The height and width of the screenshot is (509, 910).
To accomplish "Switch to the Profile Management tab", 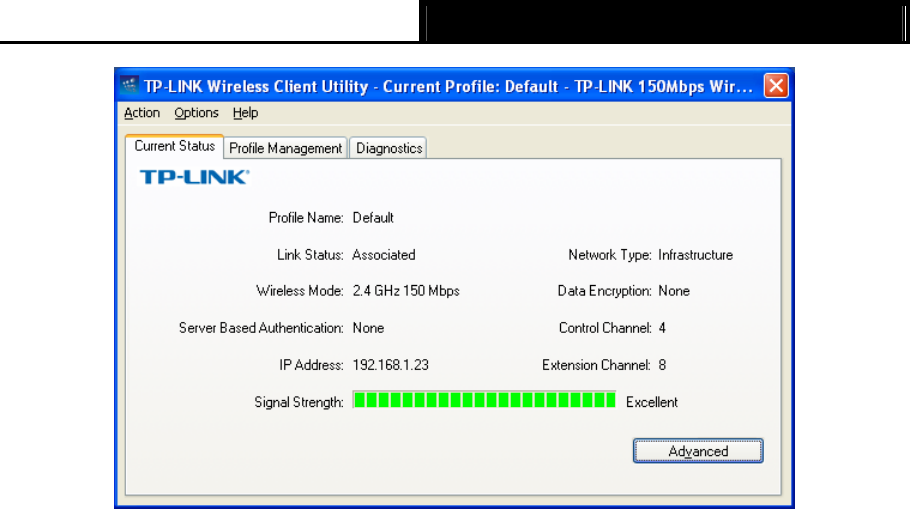I will tap(286, 148).
